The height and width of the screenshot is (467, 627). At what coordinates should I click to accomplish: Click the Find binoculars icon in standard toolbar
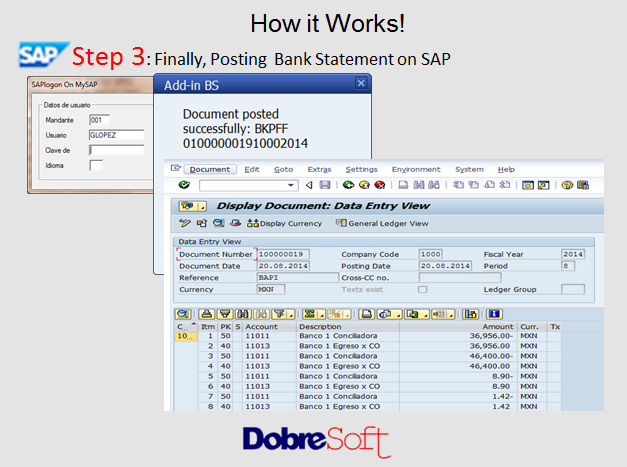(419, 185)
